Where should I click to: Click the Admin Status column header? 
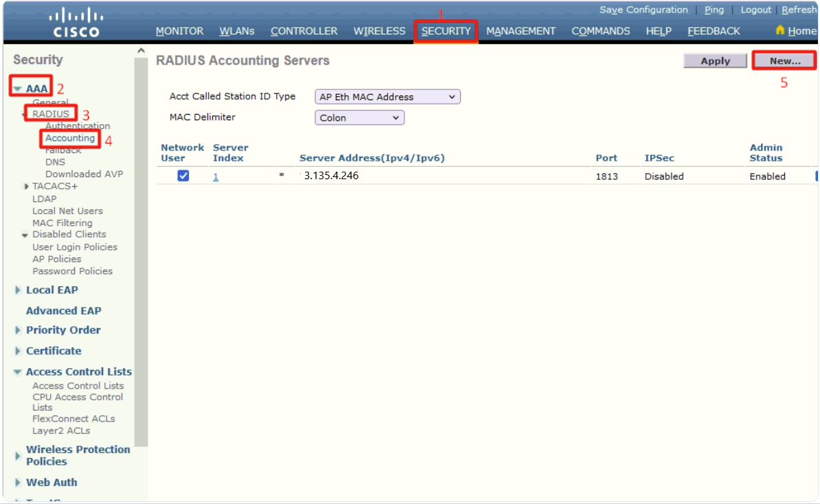point(766,152)
